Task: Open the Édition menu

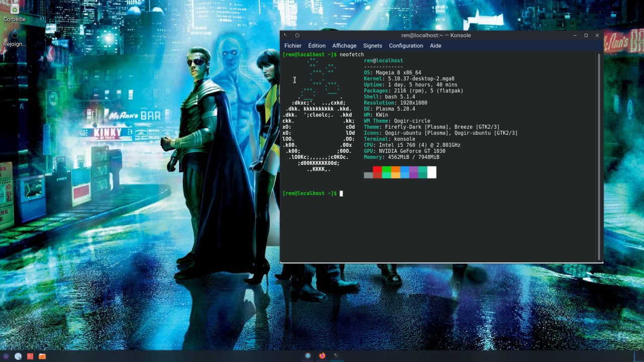Action: pos(317,46)
